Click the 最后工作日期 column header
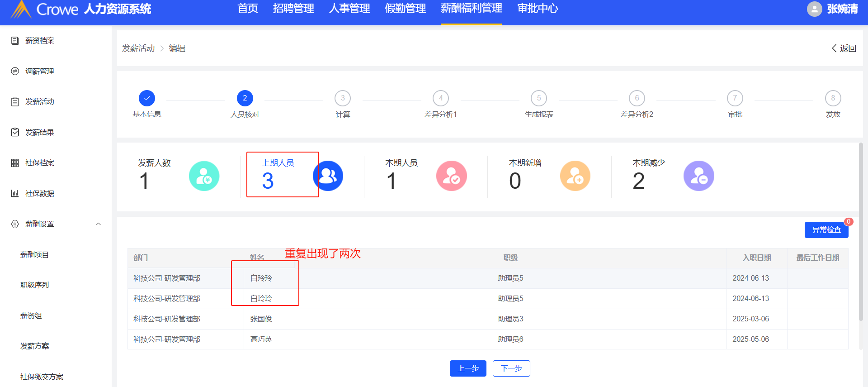This screenshot has height=387, width=868. tap(818, 258)
